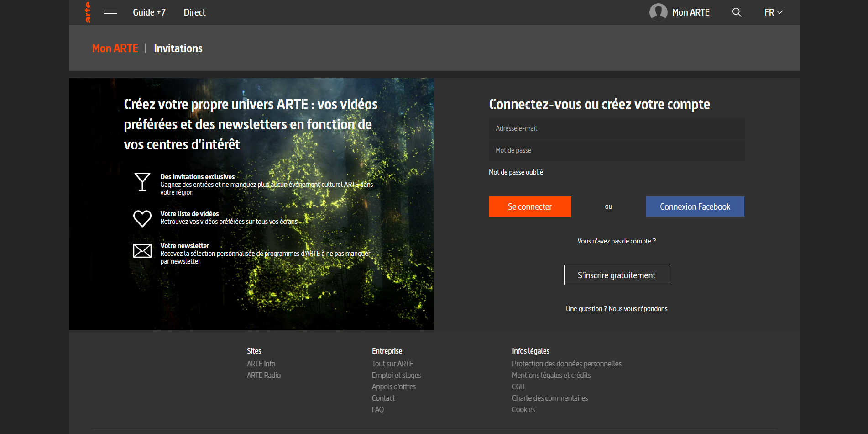This screenshot has height=434, width=868.
Task: Click the Connexion Facebook button
Action: click(695, 206)
